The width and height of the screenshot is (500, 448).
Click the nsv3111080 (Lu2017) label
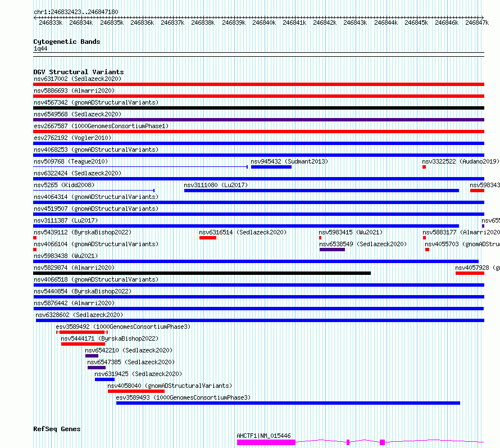click(216, 185)
